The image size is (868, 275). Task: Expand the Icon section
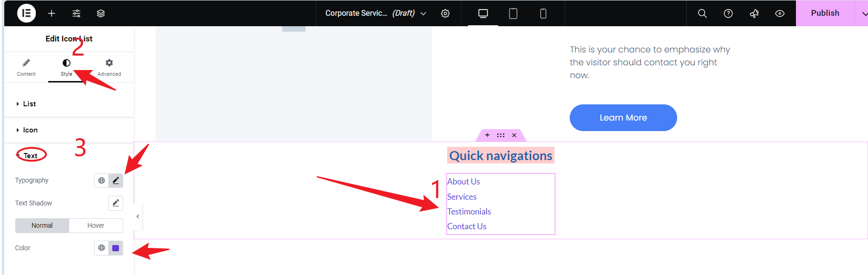tap(69, 130)
